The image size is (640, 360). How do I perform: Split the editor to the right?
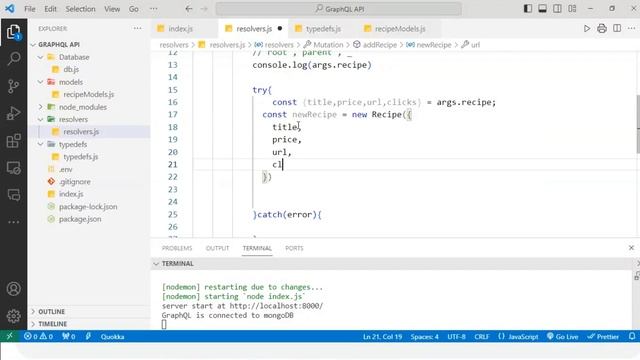point(617,29)
